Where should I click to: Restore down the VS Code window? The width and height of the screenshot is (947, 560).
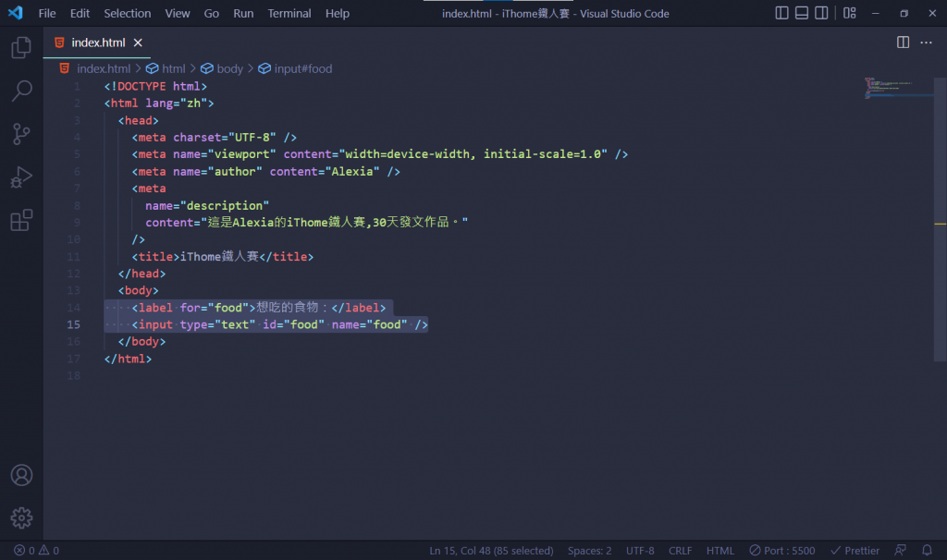[904, 13]
